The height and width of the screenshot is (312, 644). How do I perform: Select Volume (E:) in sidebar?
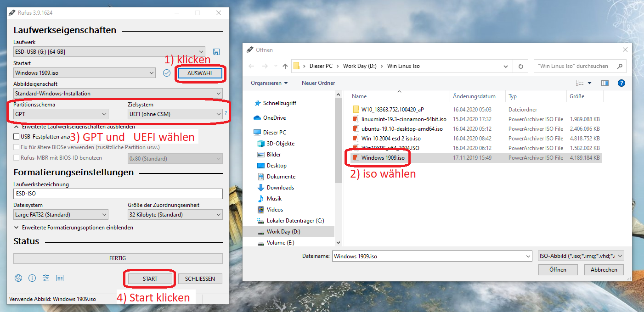(x=281, y=243)
